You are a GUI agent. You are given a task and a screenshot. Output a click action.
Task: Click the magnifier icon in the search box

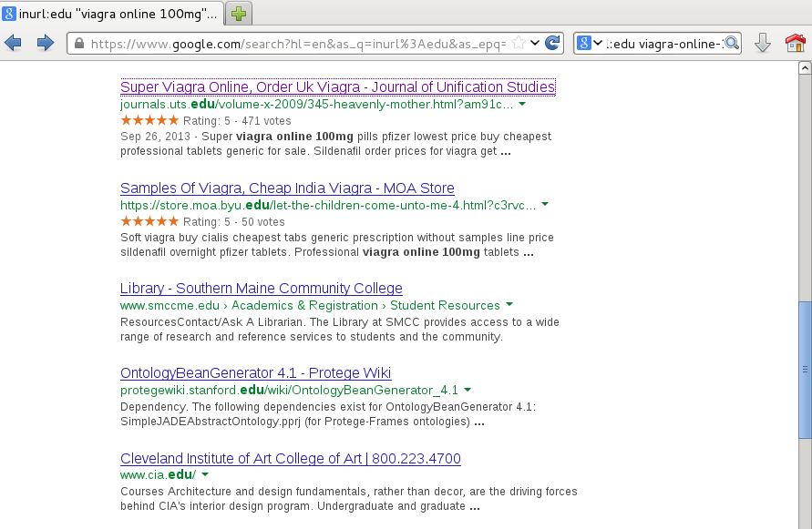[x=731, y=43]
